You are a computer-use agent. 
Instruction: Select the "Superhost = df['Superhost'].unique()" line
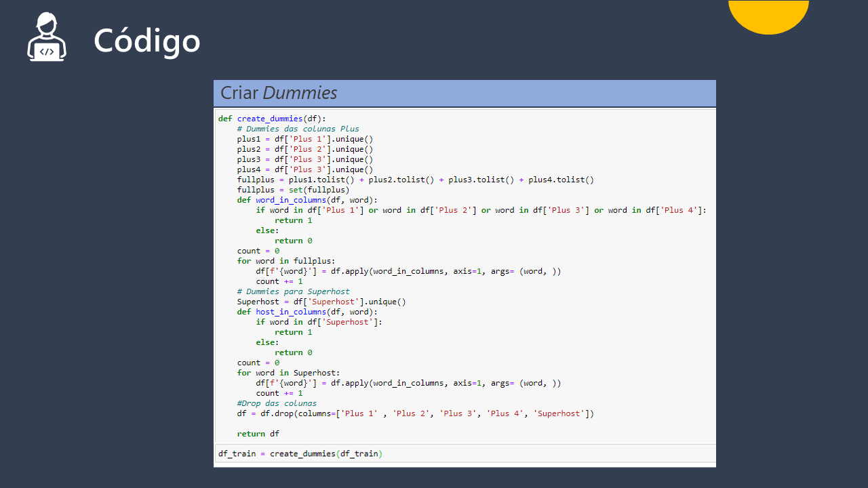tap(321, 302)
